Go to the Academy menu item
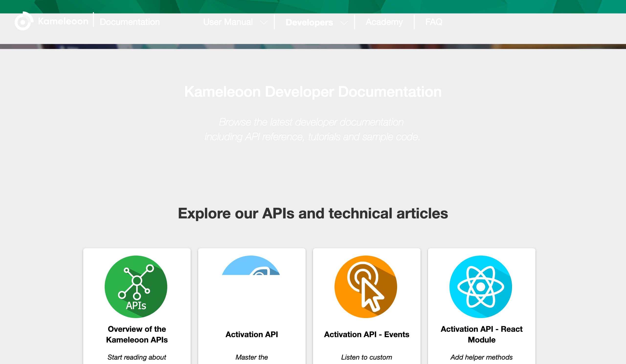This screenshot has width=626, height=364. click(x=384, y=22)
